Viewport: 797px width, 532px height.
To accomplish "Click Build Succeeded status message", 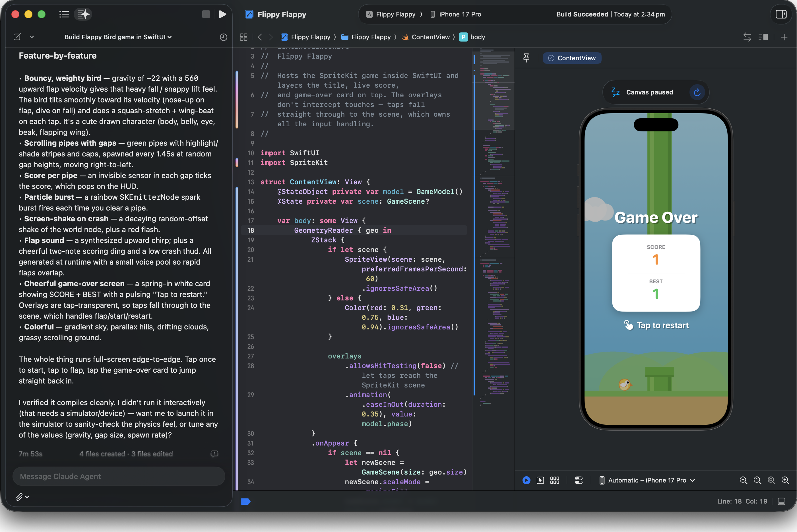I will tap(610, 14).
